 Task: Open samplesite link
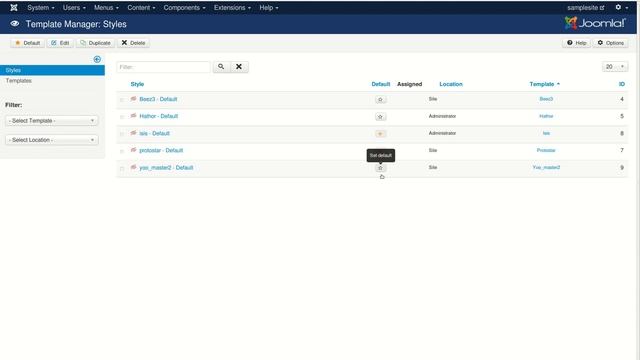tap(585, 8)
